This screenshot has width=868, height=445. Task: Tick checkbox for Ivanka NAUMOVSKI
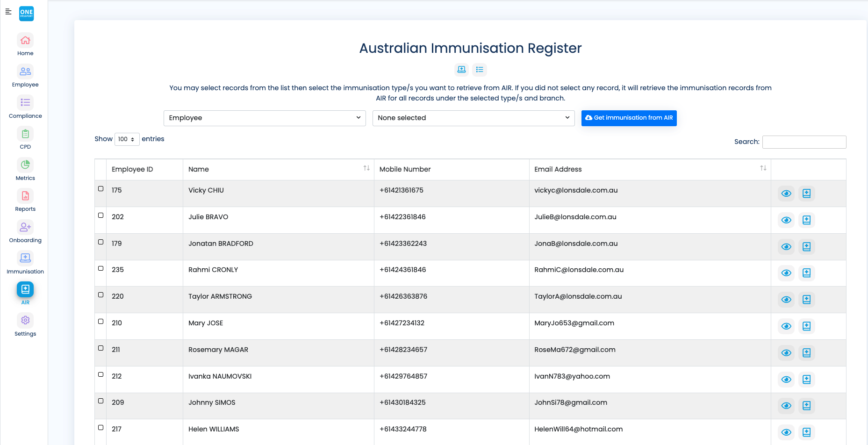click(100, 374)
